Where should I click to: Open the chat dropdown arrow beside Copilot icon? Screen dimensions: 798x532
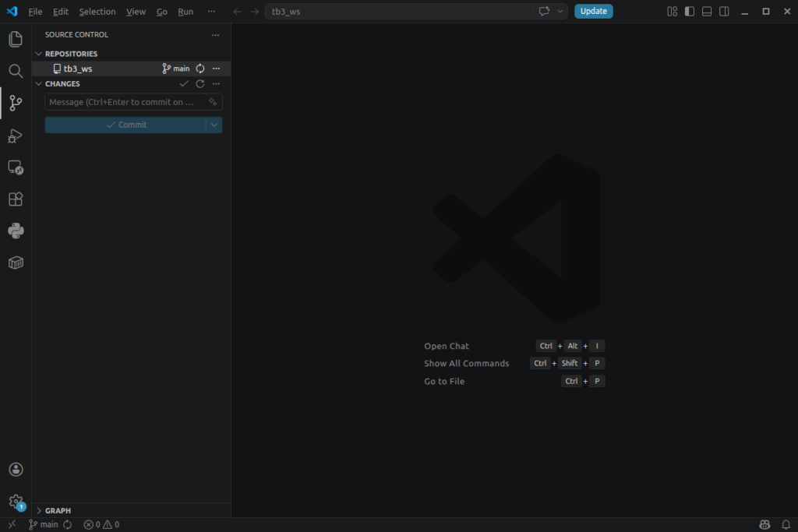click(560, 11)
